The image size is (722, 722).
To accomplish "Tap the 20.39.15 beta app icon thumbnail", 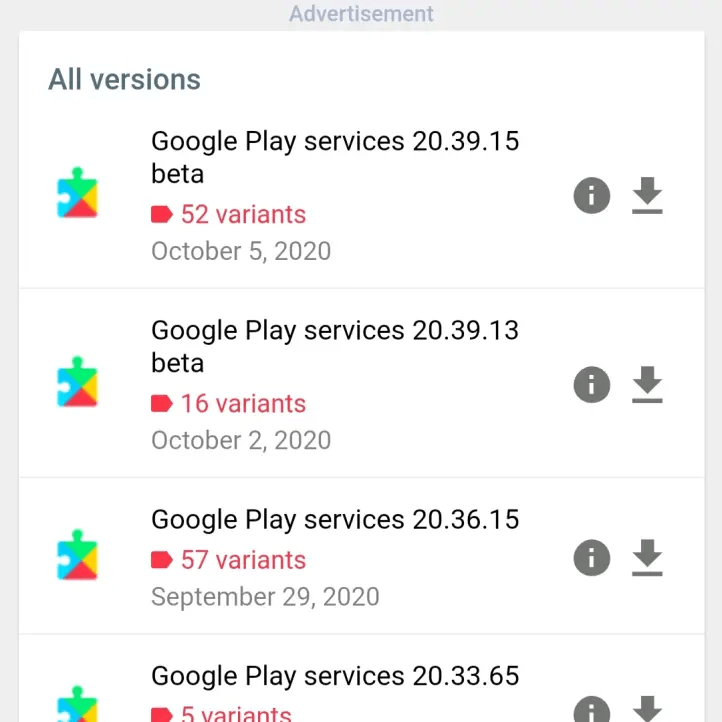I will [78, 195].
